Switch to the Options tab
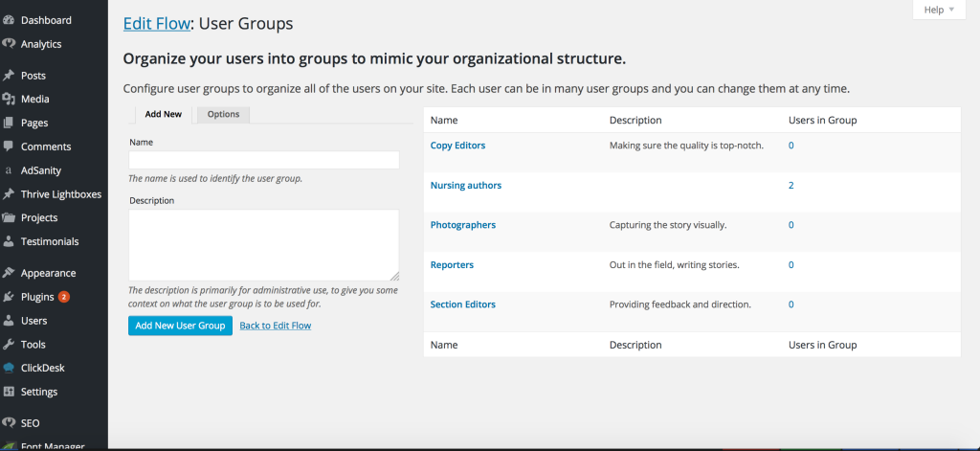 pyautogui.click(x=223, y=115)
